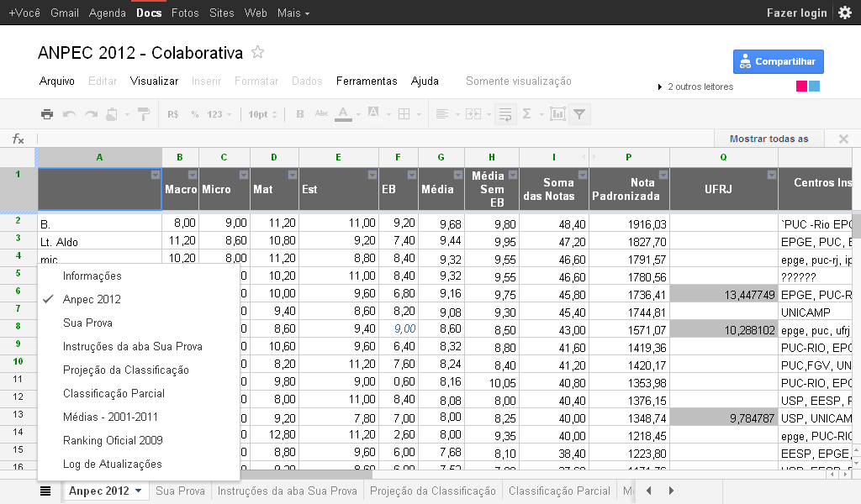Open the Ferramentas menu
Viewport: 861px width, 504px height.
(x=367, y=81)
